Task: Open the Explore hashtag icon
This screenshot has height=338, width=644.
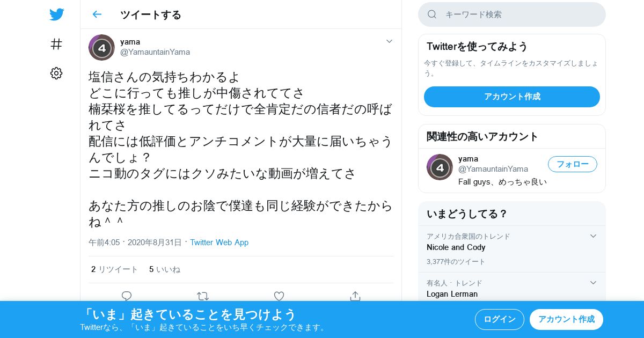Action: 56,44
